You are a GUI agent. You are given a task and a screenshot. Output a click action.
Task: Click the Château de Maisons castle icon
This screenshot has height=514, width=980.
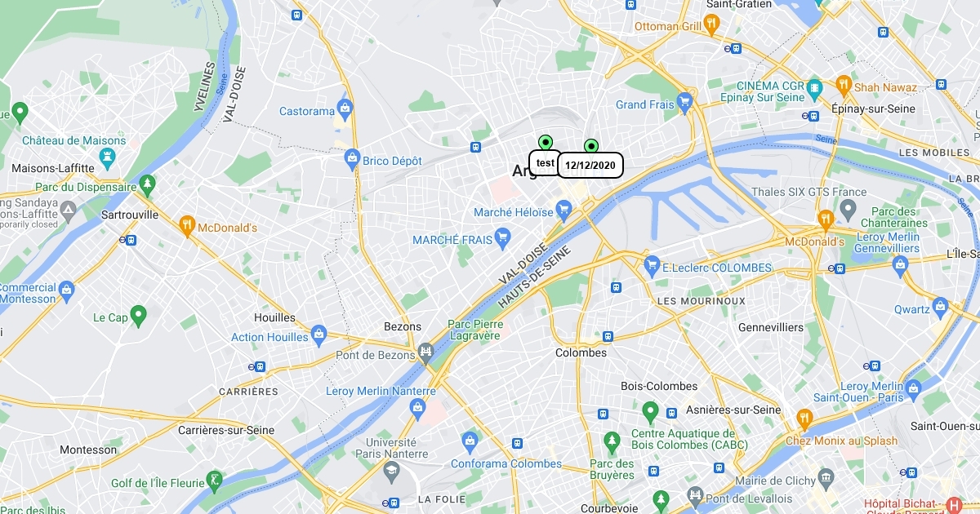[x=107, y=155]
